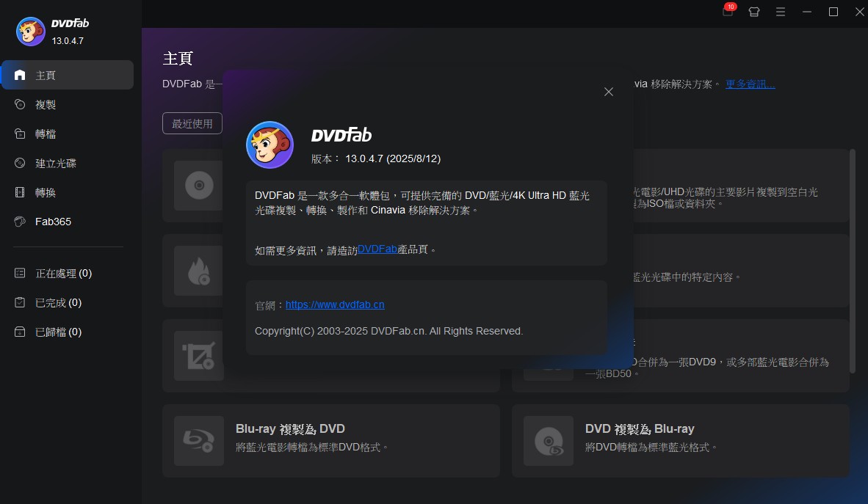Click the Fab365 sidebar icon

point(20,222)
